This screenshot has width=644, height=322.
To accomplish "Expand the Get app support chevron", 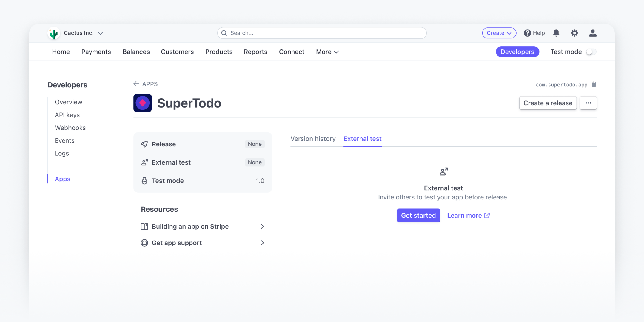I will click(262, 243).
